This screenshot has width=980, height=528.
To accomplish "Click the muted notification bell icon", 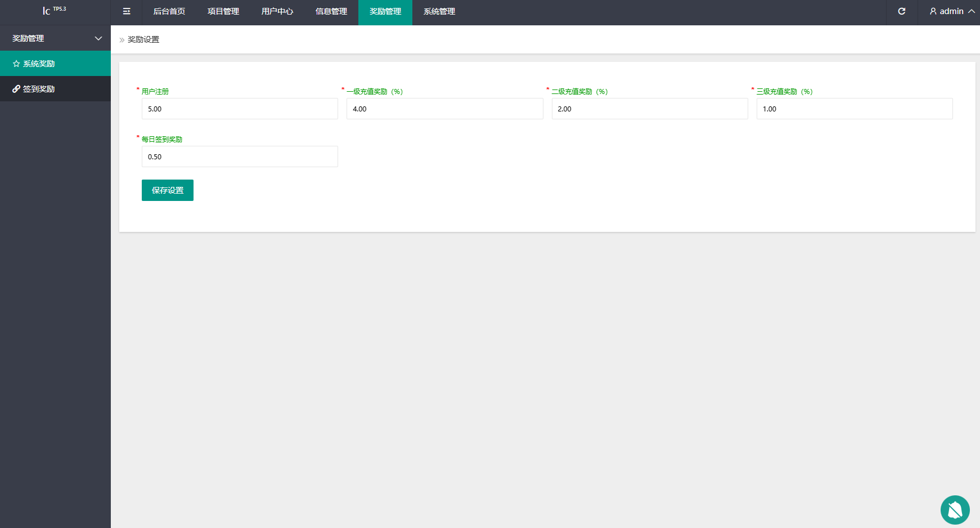I will click(955, 510).
